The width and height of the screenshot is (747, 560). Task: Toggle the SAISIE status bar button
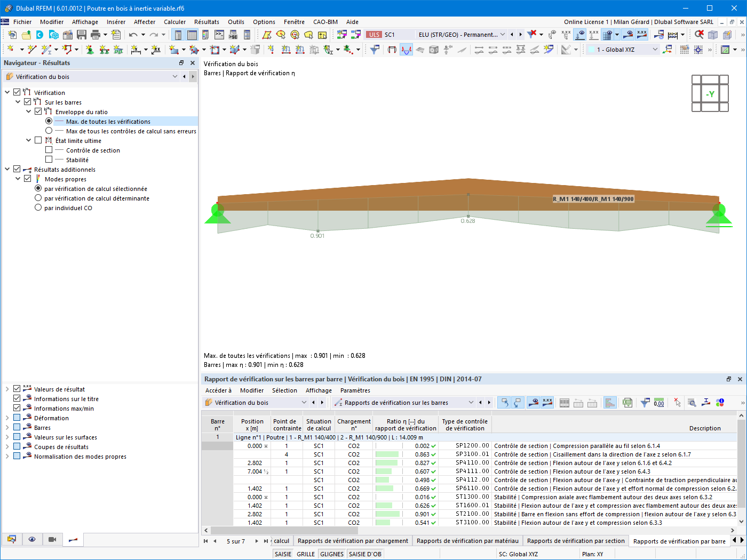click(x=283, y=554)
